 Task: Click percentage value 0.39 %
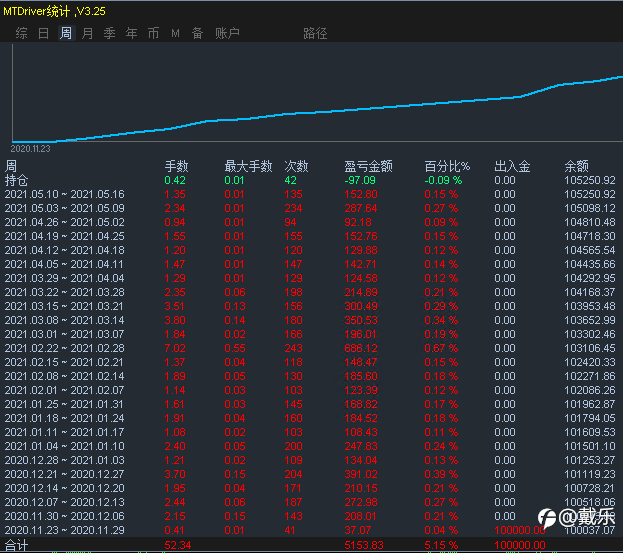pyautogui.click(x=441, y=474)
